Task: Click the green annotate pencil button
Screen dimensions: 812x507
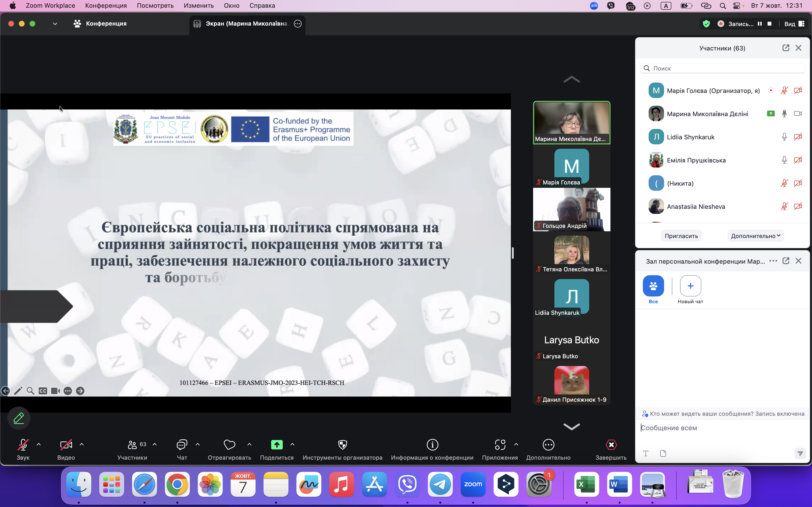Action: [19, 418]
